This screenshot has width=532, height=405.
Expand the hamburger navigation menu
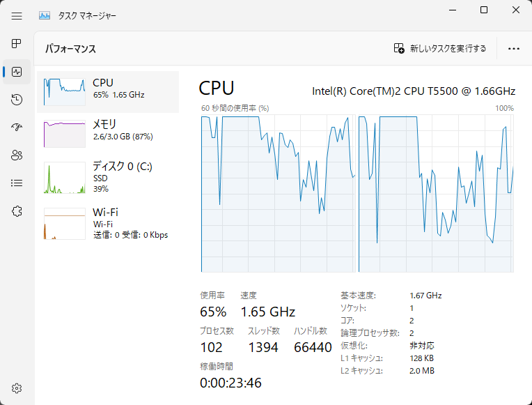17,15
